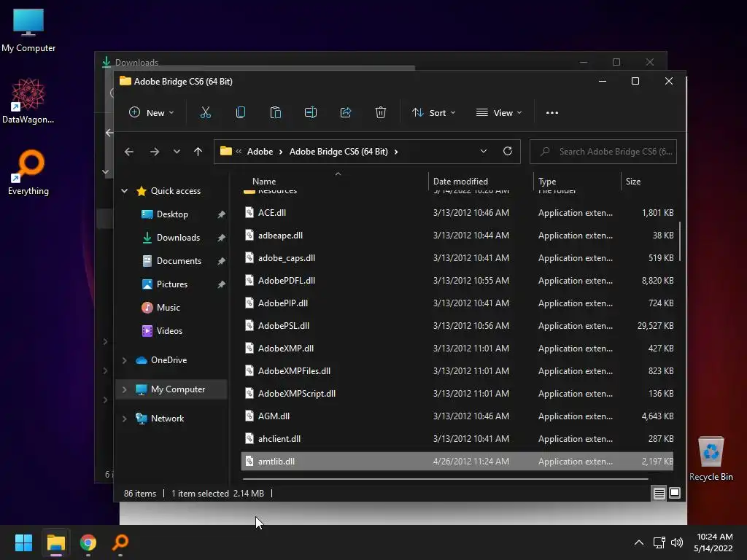Select the ahclient.dll file
The height and width of the screenshot is (560, 747).
pyautogui.click(x=457, y=439)
